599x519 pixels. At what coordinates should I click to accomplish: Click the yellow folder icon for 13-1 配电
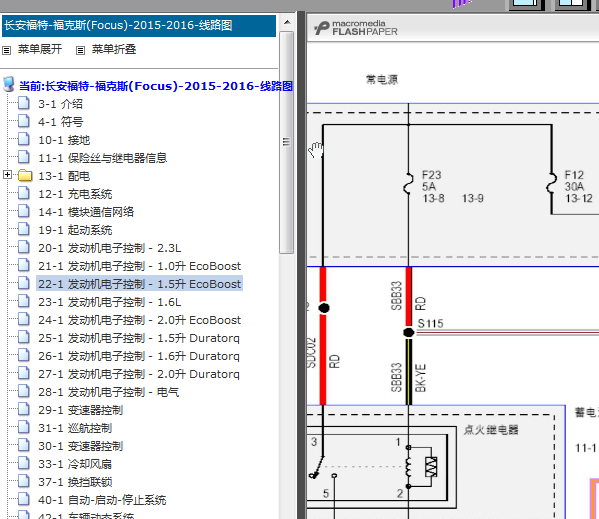(x=25, y=176)
